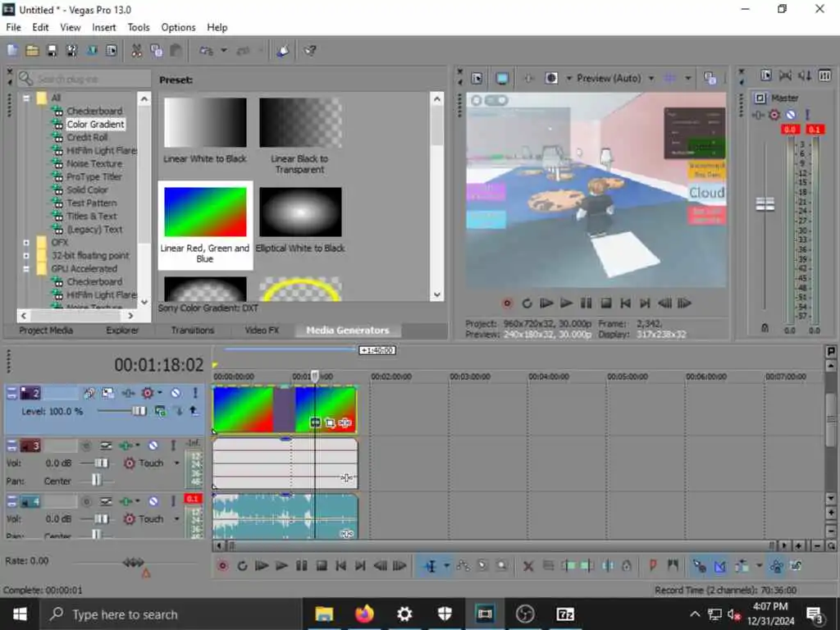
Task: Toggle Lock Envelopes to Events button
Action: [x=777, y=566]
